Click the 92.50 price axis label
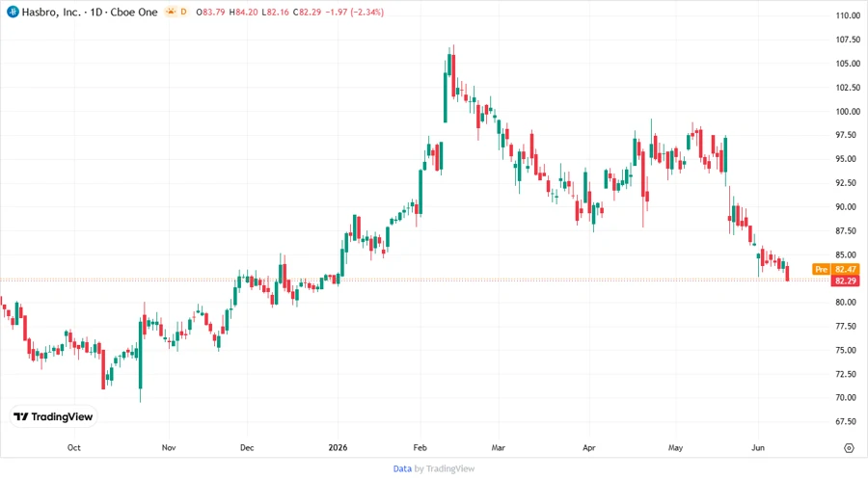This screenshot has height=480, width=868. pos(848,182)
